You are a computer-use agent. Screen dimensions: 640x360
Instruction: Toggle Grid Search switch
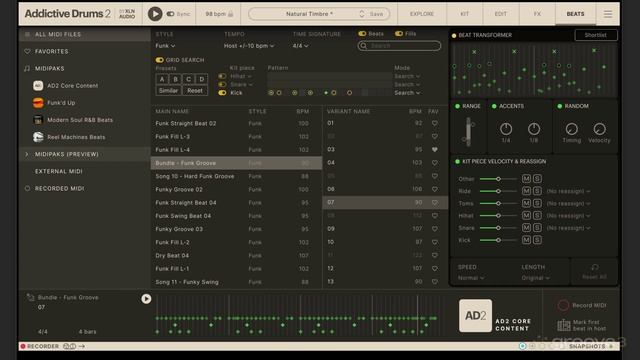[160, 60]
